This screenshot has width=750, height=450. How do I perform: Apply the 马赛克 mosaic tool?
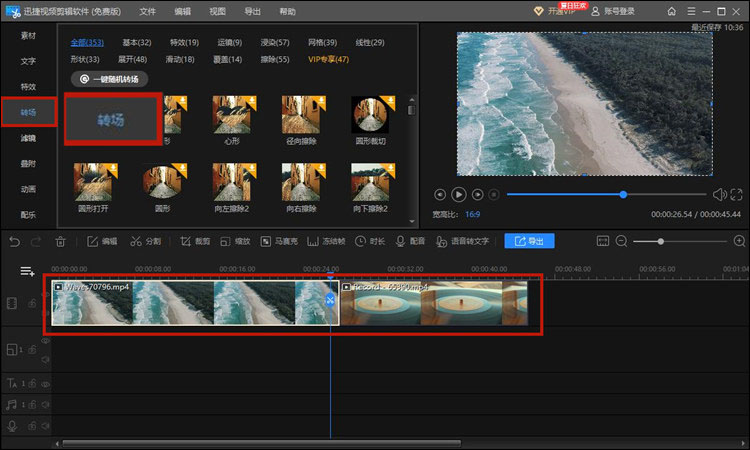click(279, 241)
